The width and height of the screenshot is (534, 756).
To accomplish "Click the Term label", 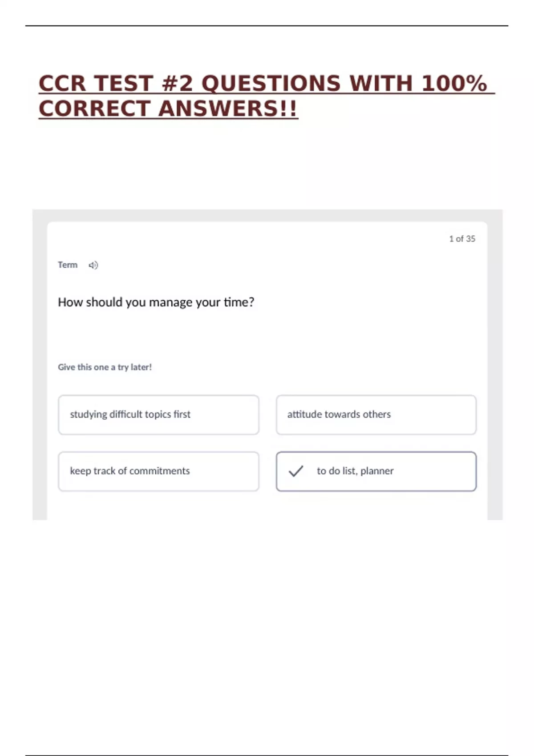I will click(68, 265).
